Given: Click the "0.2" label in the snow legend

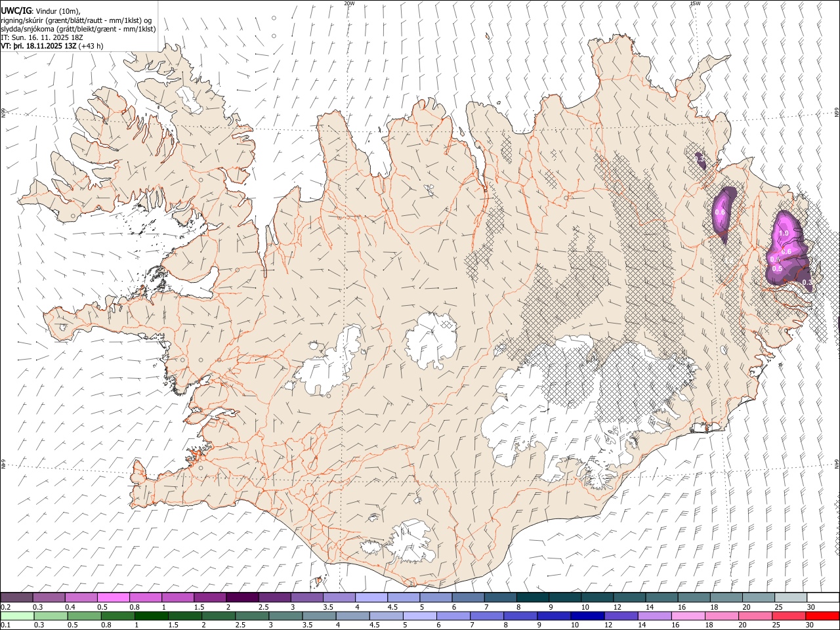Looking at the screenshot, I should (x=6, y=607).
